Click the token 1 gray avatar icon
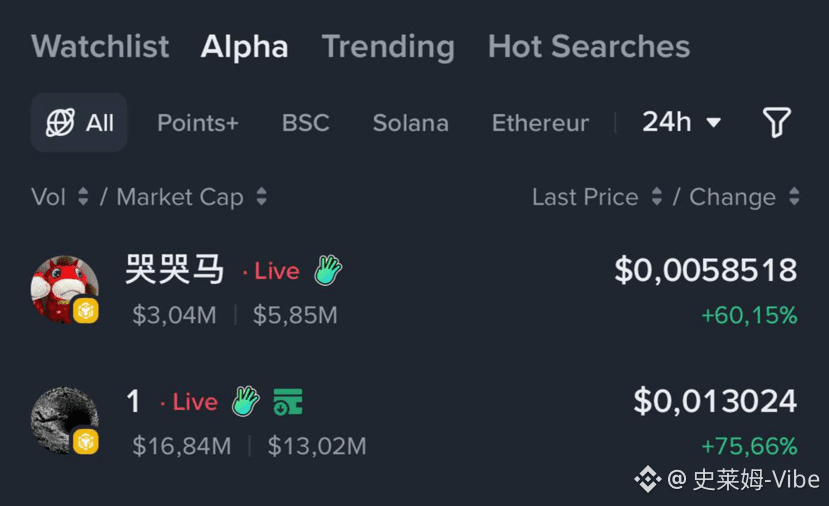Image resolution: width=829 pixels, height=506 pixels. tap(65, 420)
